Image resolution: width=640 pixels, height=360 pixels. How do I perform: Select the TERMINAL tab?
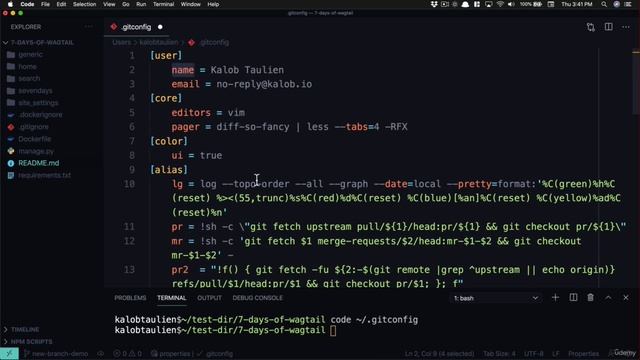pos(171,298)
